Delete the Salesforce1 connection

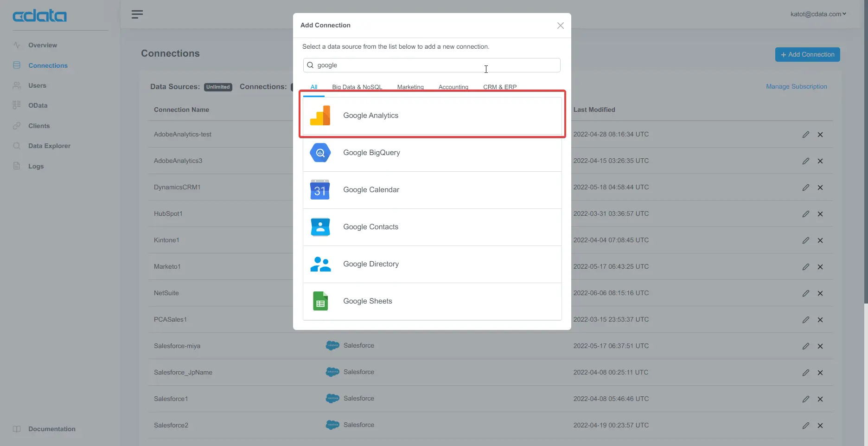(x=820, y=399)
